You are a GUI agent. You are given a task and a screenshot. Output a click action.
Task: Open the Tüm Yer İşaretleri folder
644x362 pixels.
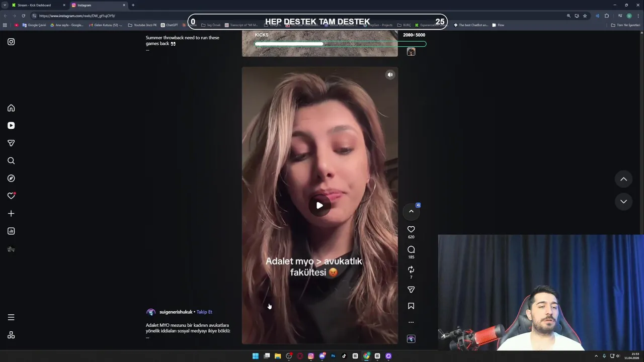tap(625, 25)
